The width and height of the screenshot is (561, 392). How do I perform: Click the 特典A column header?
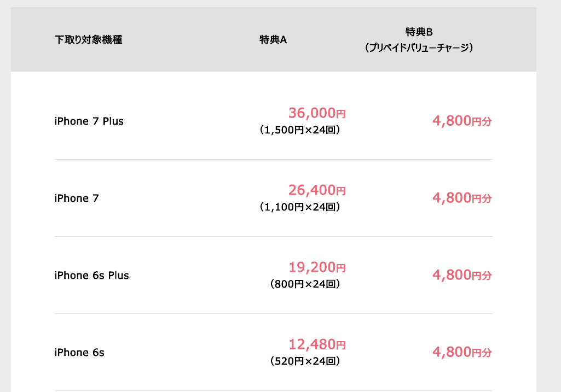click(x=273, y=40)
